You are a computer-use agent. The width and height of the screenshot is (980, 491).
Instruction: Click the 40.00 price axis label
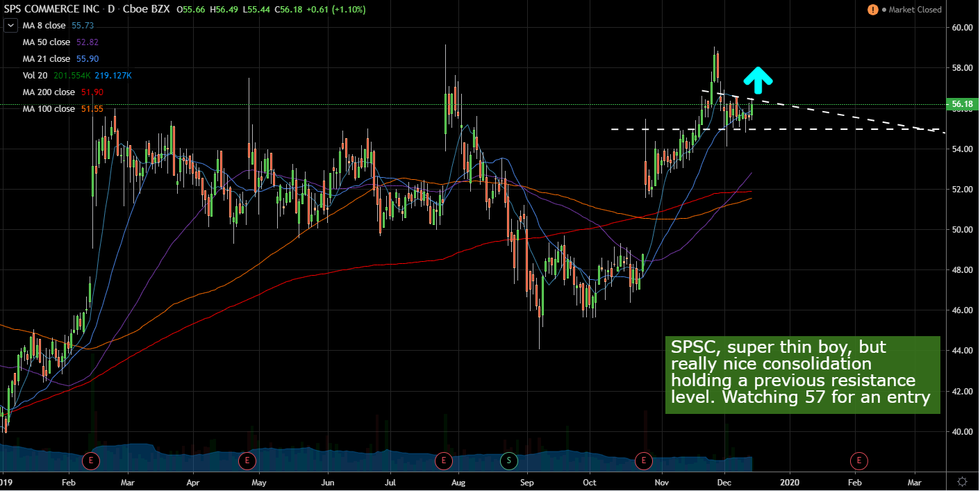tap(962, 431)
